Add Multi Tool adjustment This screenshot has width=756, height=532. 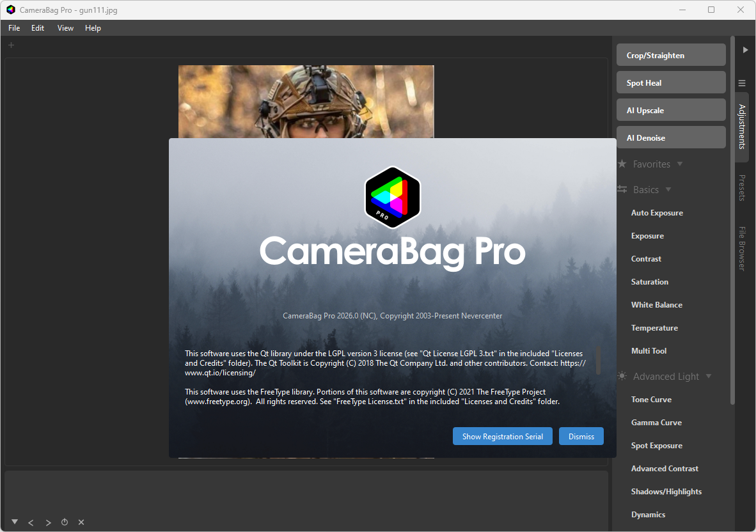click(649, 351)
